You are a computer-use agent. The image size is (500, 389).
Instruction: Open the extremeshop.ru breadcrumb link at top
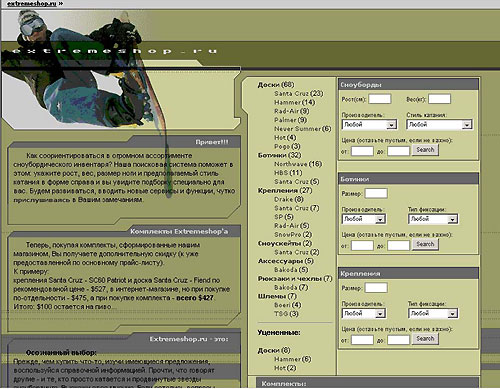click(32, 4)
